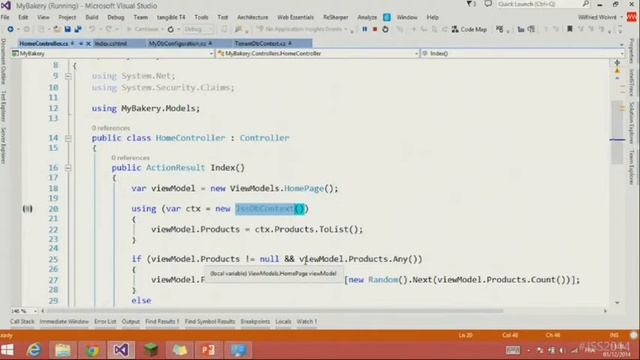Open the Breakpoints tab
Viewport: 640px width, 360px height.
[255, 322]
